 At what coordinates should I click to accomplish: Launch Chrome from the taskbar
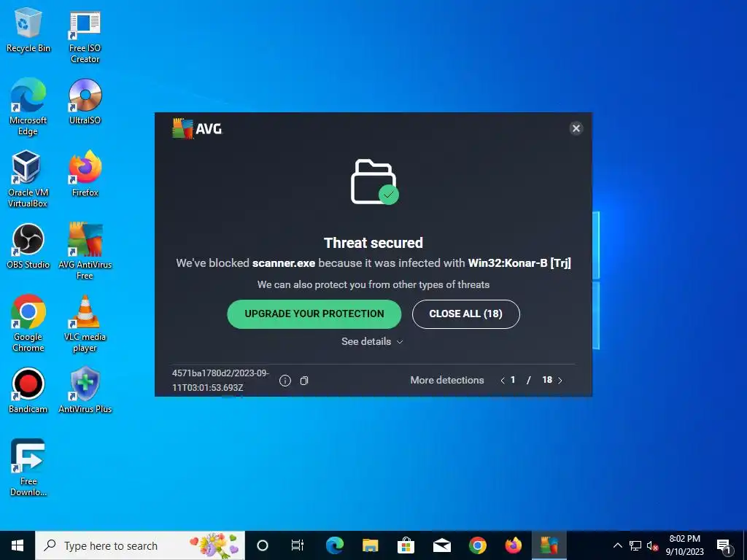[x=477, y=545]
